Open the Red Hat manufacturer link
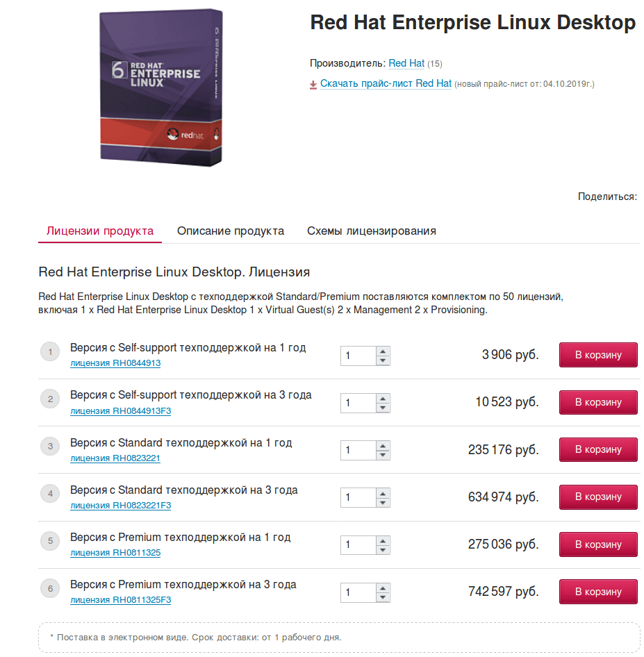This screenshot has width=644, height=657. click(406, 63)
